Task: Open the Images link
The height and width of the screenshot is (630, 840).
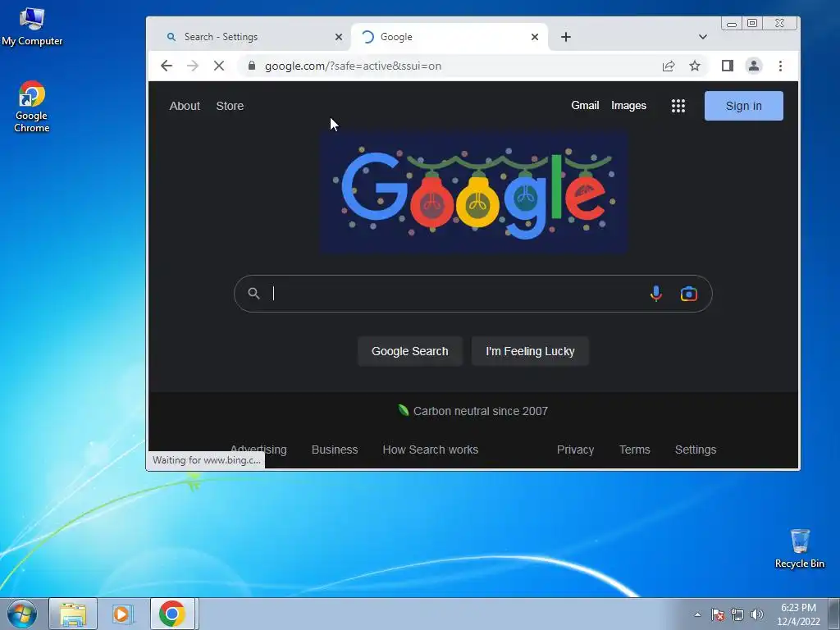Action: click(629, 106)
